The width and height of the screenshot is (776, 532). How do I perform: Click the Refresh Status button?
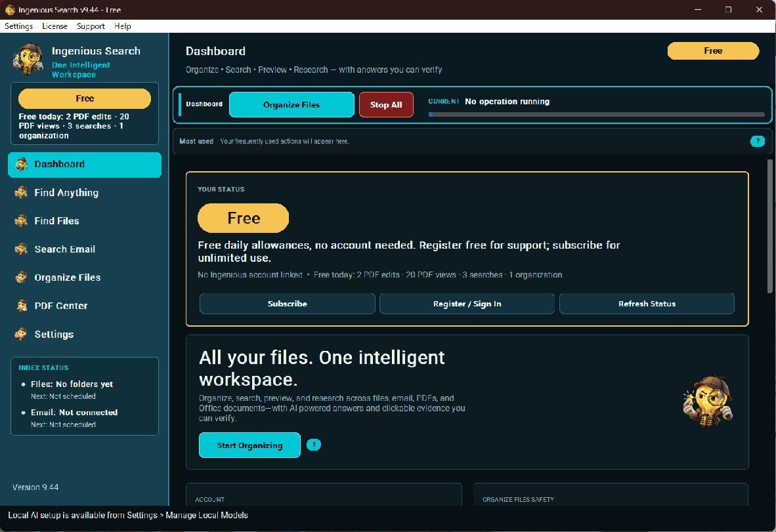pos(647,304)
